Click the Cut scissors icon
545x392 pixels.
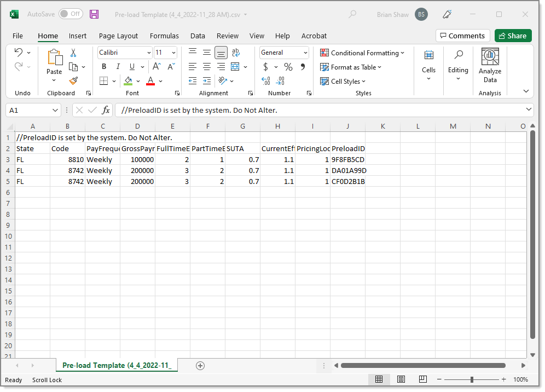(73, 53)
